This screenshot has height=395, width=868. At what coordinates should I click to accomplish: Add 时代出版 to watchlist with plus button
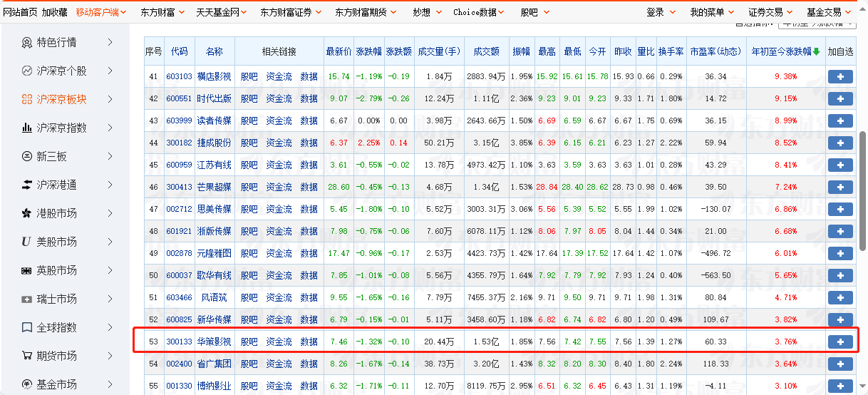click(840, 99)
